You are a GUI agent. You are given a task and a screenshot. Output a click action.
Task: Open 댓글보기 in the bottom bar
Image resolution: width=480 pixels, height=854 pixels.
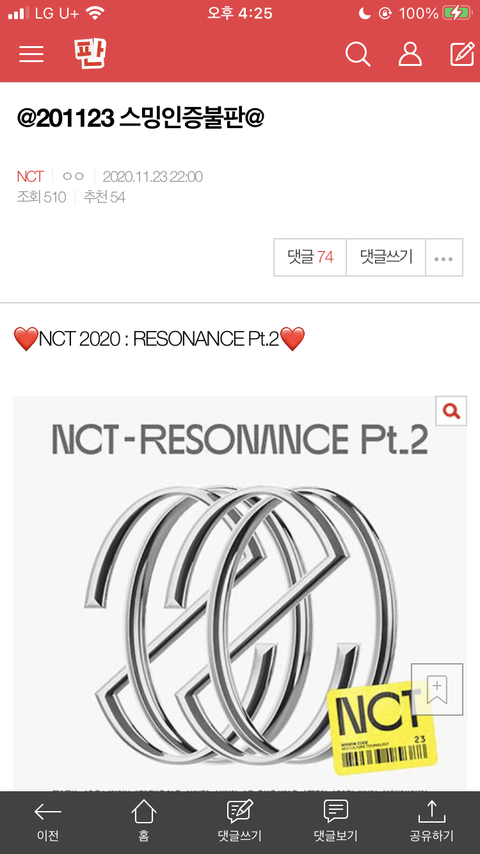(336, 822)
